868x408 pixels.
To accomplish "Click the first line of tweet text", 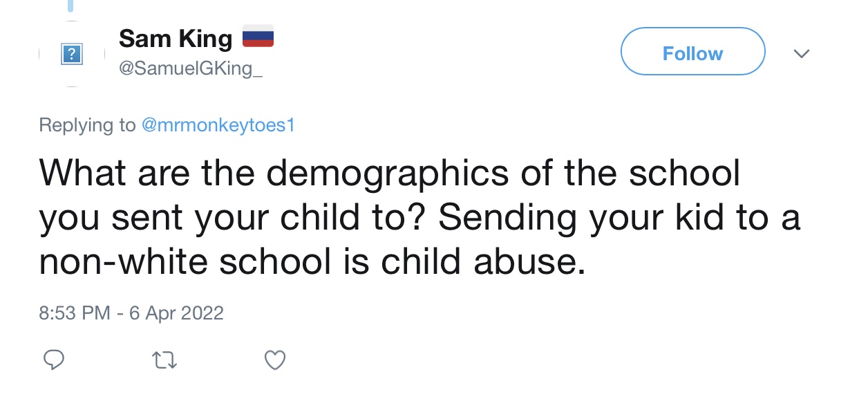I will coord(389,173).
